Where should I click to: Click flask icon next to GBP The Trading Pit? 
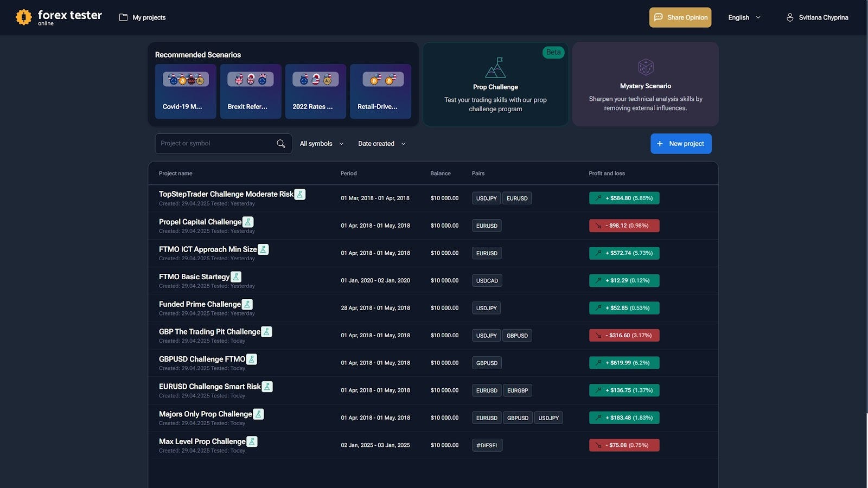(x=266, y=332)
